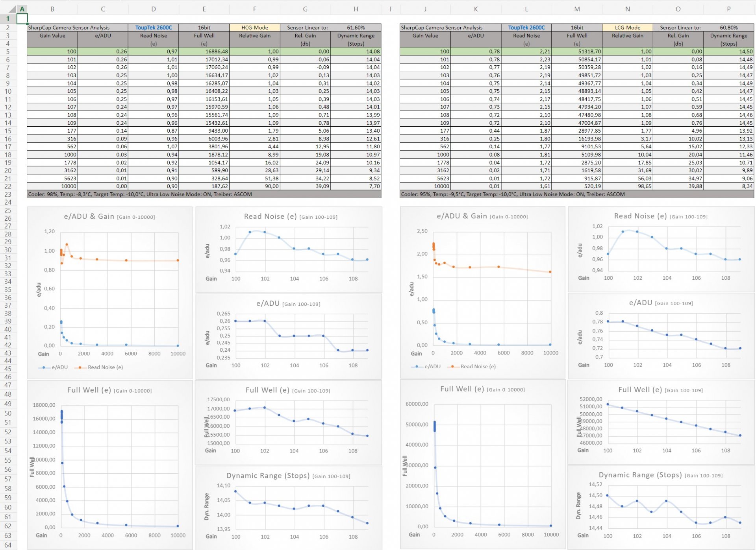Viewport: 756px width, 550px height.
Task: Click Full Well [Gain 100-109] title, 52000,00 chart
Action: (x=660, y=389)
